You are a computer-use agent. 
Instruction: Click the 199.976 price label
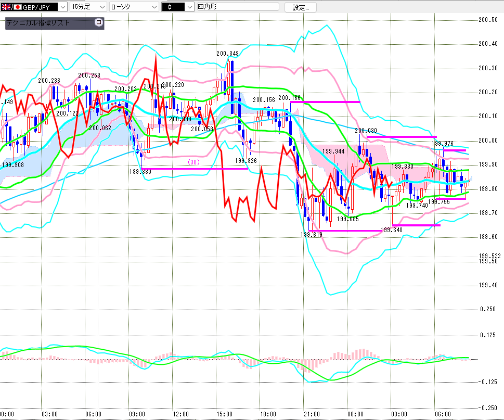coord(442,144)
